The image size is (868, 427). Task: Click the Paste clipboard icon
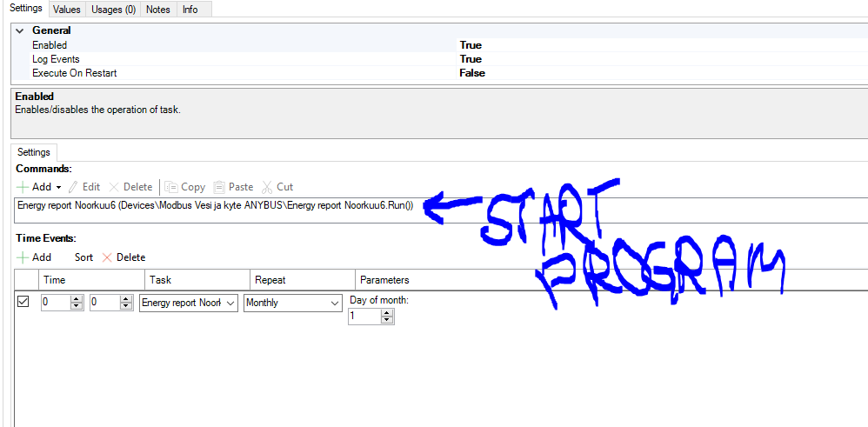tap(220, 187)
